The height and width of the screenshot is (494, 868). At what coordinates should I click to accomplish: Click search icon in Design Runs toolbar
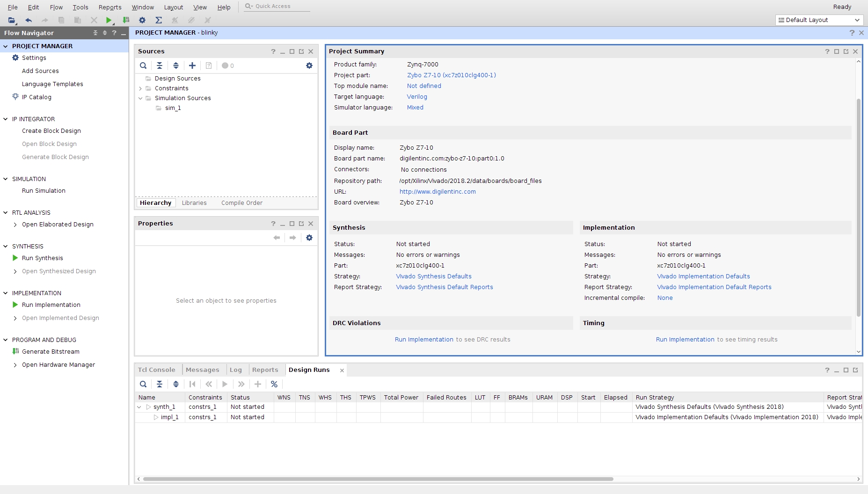click(x=143, y=384)
